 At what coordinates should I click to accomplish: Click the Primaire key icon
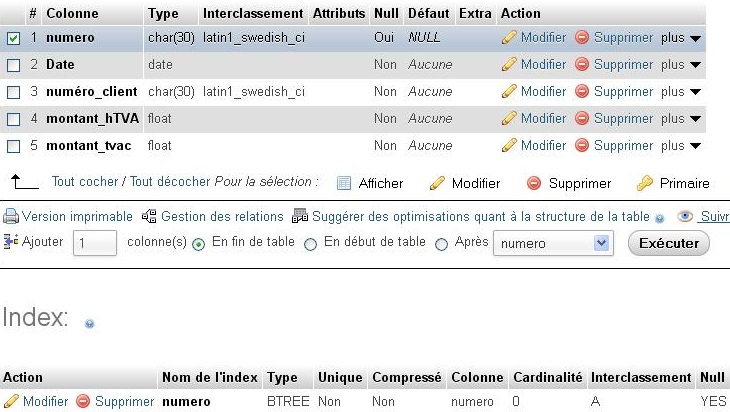coord(644,183)
